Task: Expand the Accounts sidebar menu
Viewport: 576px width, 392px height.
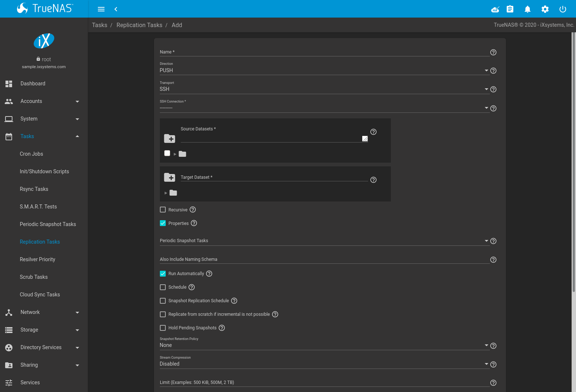Action: click(44, 101)
